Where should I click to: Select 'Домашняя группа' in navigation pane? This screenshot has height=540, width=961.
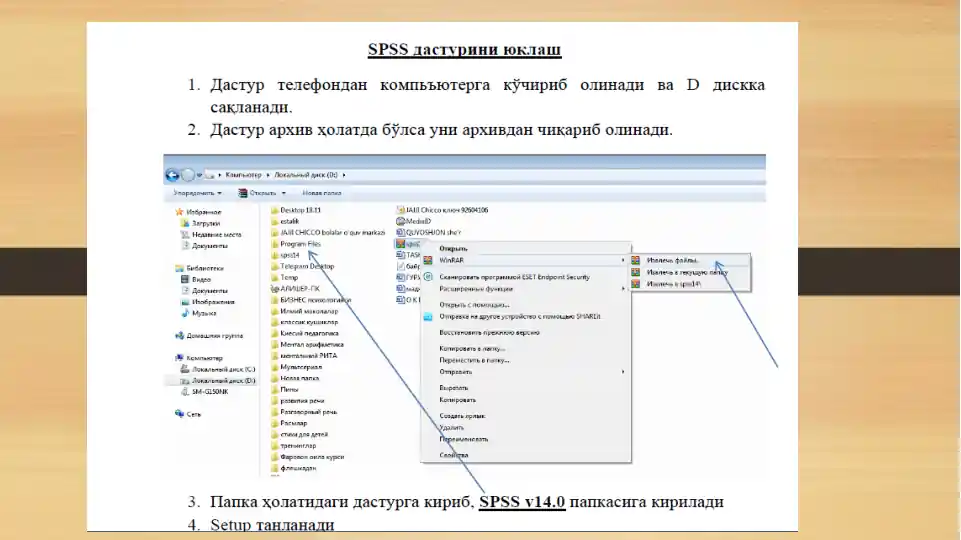(x=215, y=336)
